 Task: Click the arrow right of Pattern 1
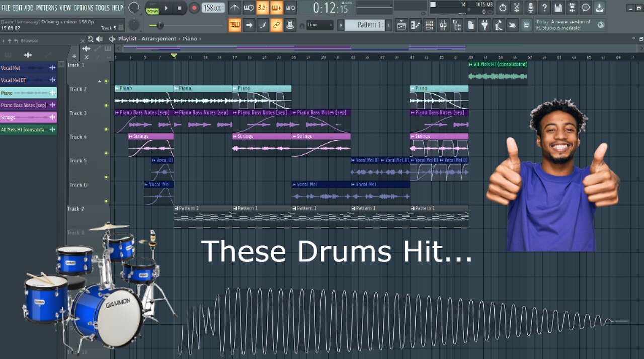click(x=389, y=25)
